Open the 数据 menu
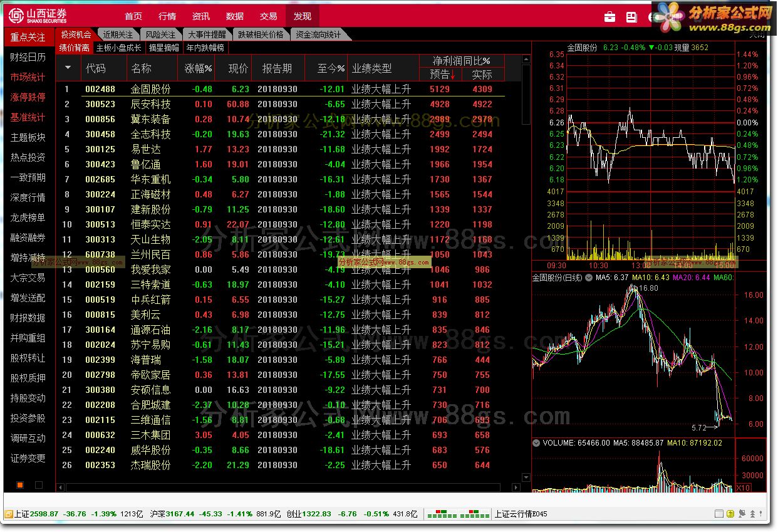Viewport: 778px width, 532px height. tap(235, 16)
